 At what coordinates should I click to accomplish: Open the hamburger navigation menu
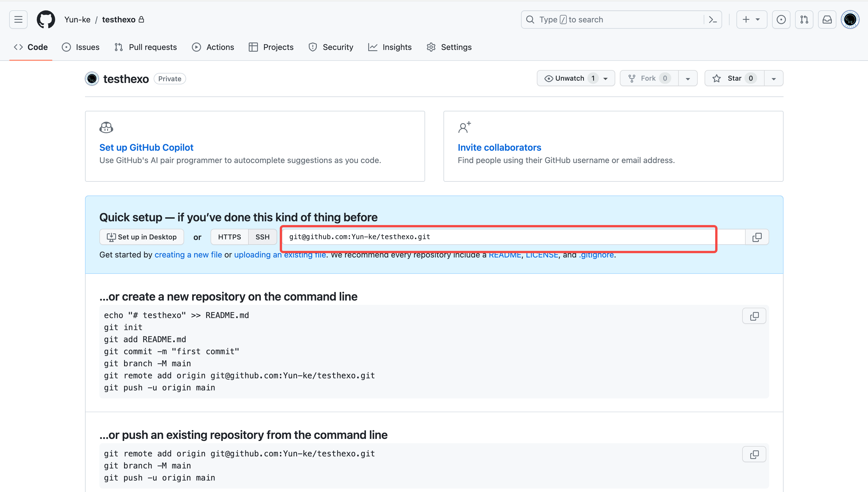tap(18, 20)
